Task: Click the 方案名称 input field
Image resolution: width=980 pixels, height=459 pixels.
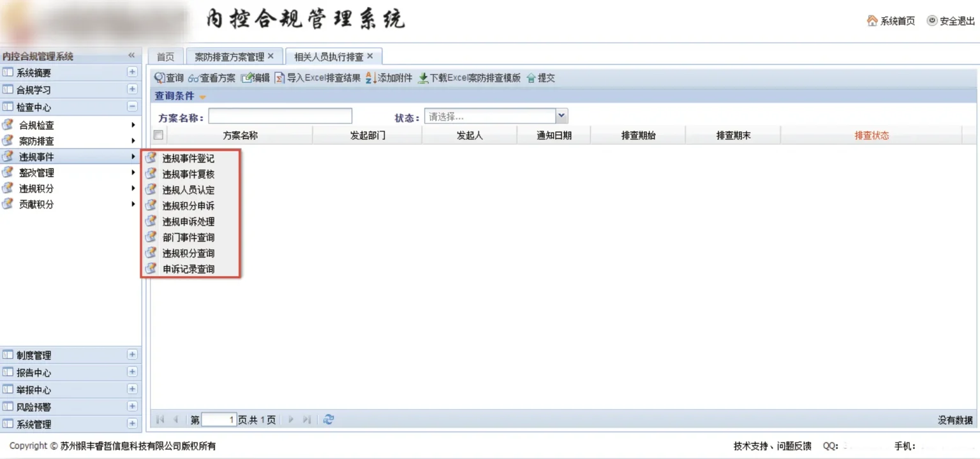Action: coord(280,116)
